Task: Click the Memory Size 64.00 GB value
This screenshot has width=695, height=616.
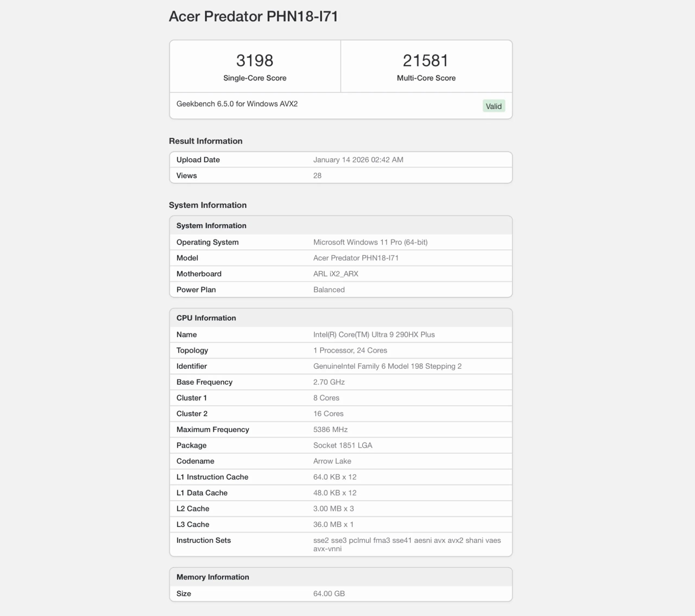Action: pyautogui.click(x=329, y=593)
